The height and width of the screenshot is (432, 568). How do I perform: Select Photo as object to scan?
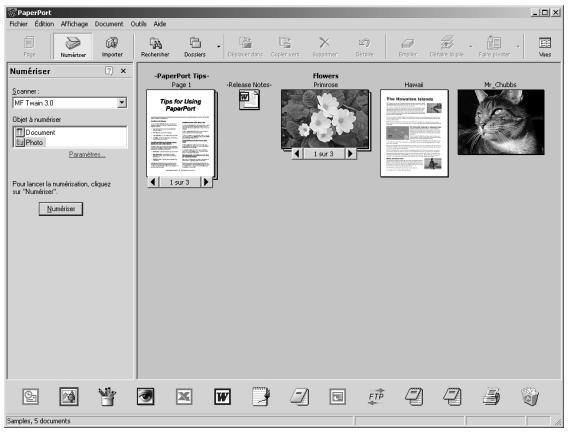click(34, 143)
